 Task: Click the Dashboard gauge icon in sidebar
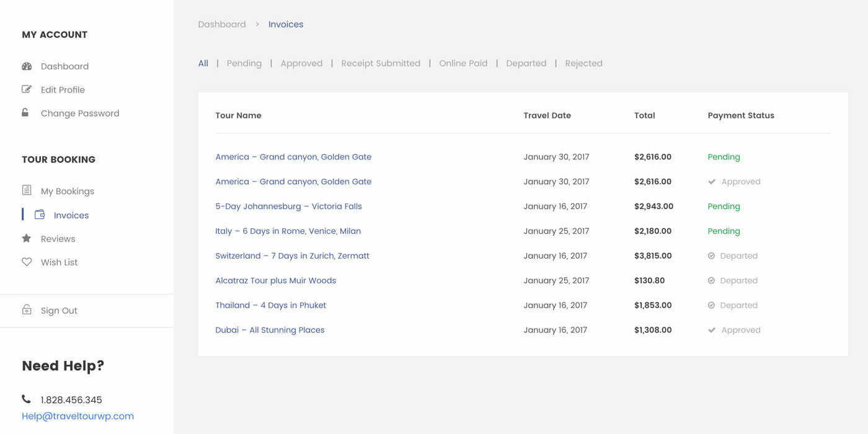pos(27,66)
